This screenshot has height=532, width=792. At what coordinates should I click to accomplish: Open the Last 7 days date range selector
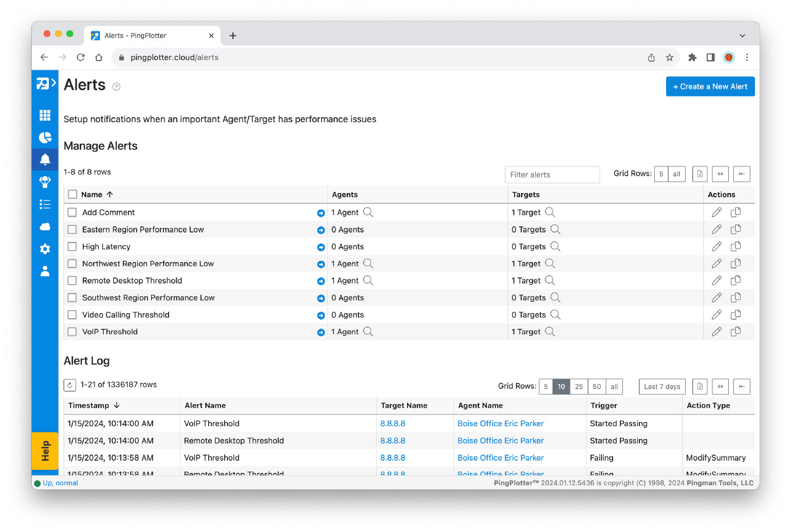point(661,386)
